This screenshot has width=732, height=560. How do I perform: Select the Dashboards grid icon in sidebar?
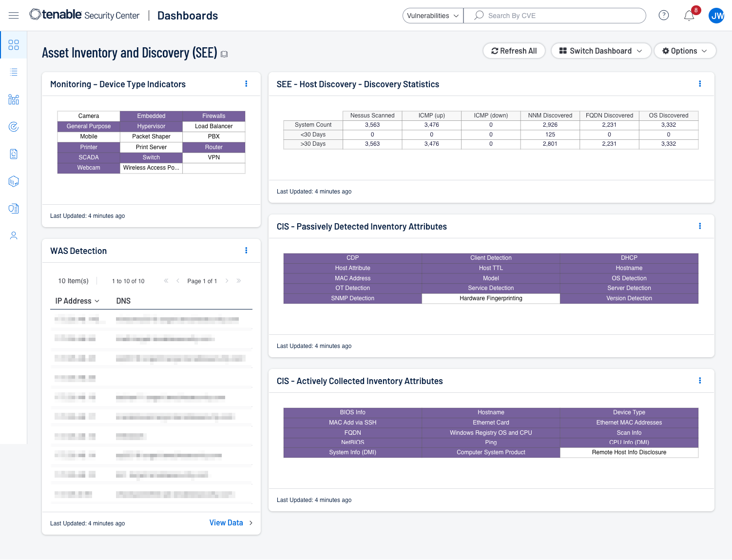click(14, 45)
